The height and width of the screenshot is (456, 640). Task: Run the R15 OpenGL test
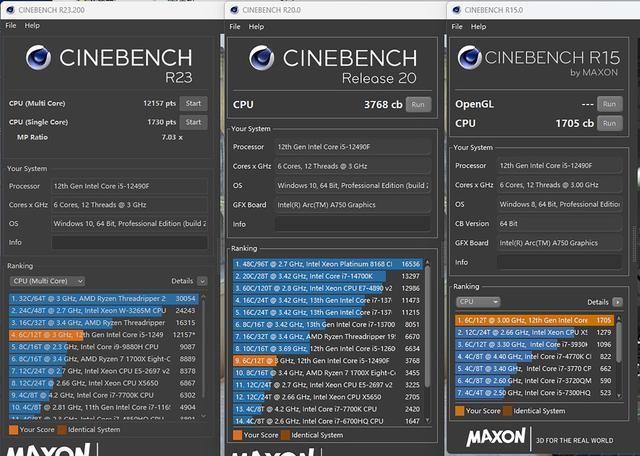[x=609, y=104]
